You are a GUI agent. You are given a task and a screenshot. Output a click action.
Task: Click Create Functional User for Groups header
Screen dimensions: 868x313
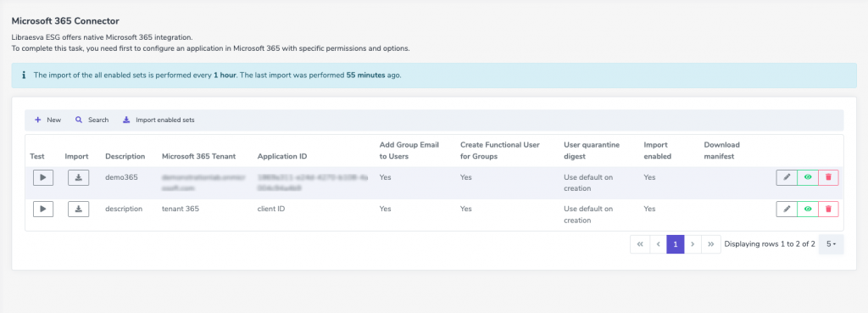click(500, 151)
